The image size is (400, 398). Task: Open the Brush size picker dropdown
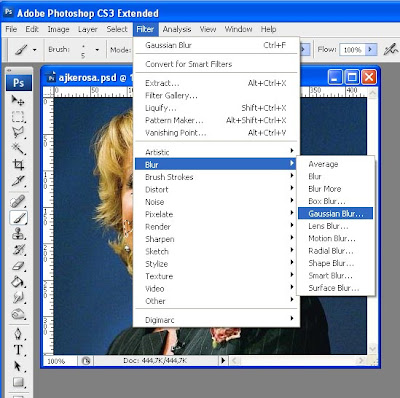(97, 50)
